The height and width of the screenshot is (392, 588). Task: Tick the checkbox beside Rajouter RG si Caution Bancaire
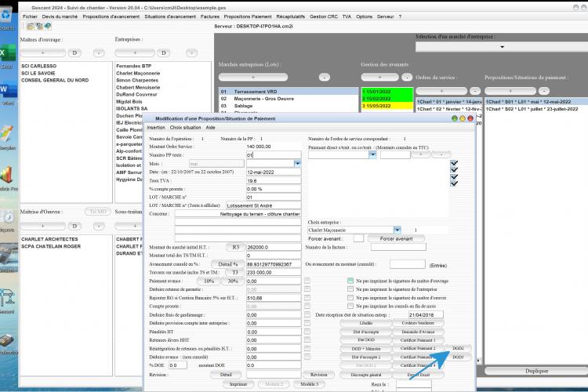click(x=307, y=297)
